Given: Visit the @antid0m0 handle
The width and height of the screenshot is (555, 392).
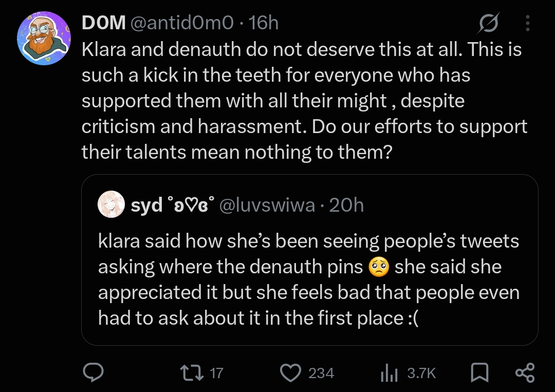Looking at the screenshot, I should pyautogui.click(x=182, y=23).
